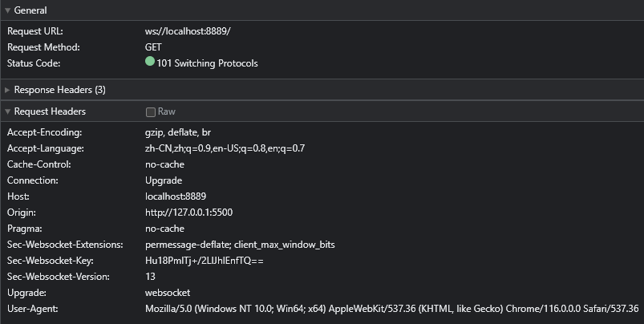Click the green status code indicator

coord(150,62)
